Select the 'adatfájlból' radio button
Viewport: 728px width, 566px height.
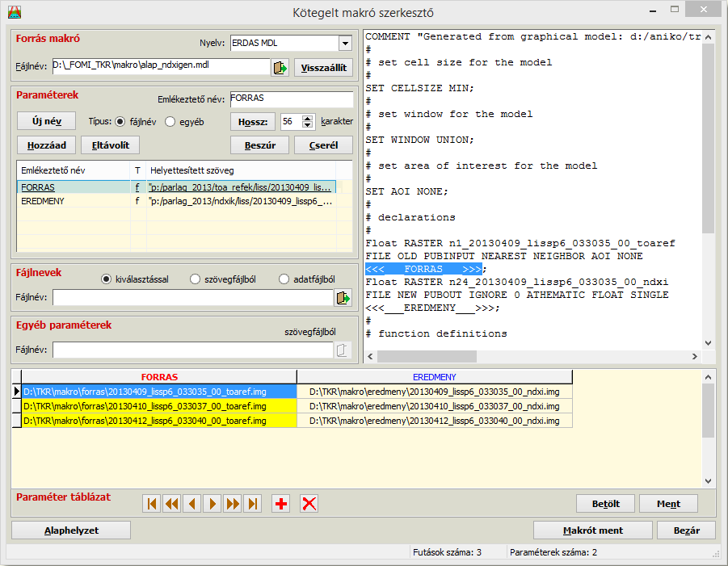pyautogui.click(x=284, y=279)
